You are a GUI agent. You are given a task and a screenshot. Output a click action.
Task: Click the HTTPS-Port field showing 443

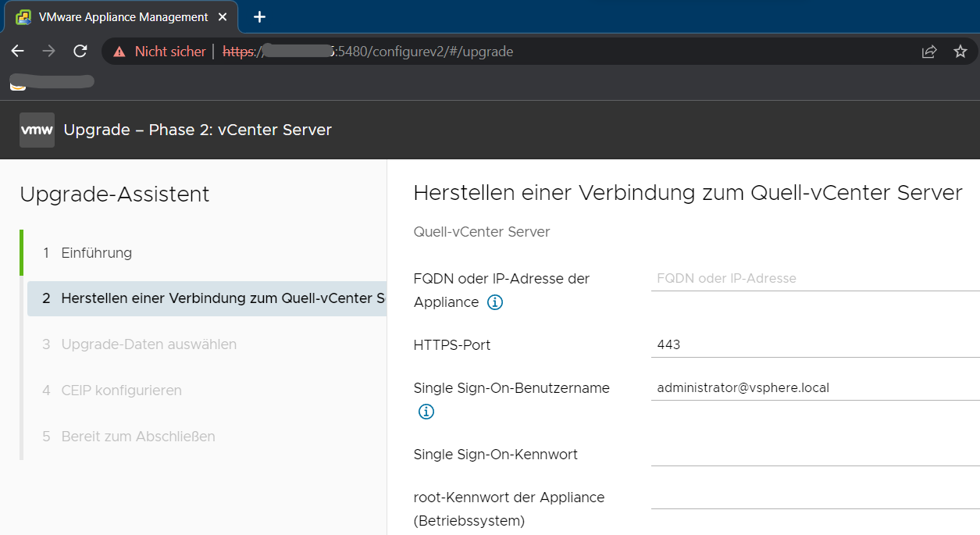[812, 344]
